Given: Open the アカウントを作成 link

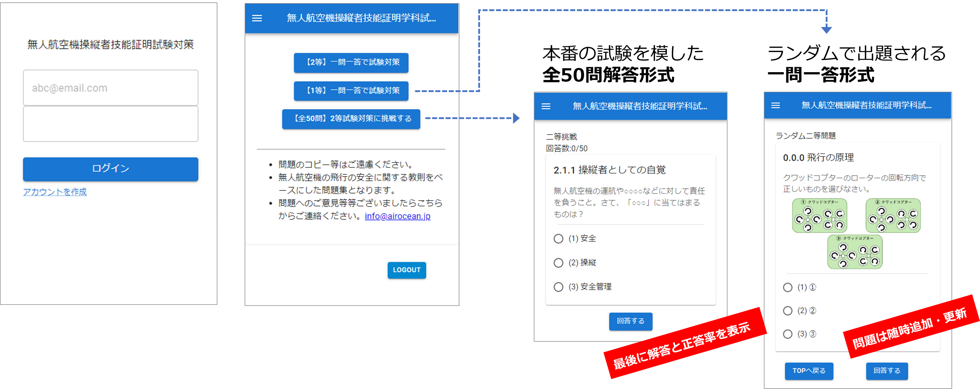Looking at the screenshot, I should [55, 192].
